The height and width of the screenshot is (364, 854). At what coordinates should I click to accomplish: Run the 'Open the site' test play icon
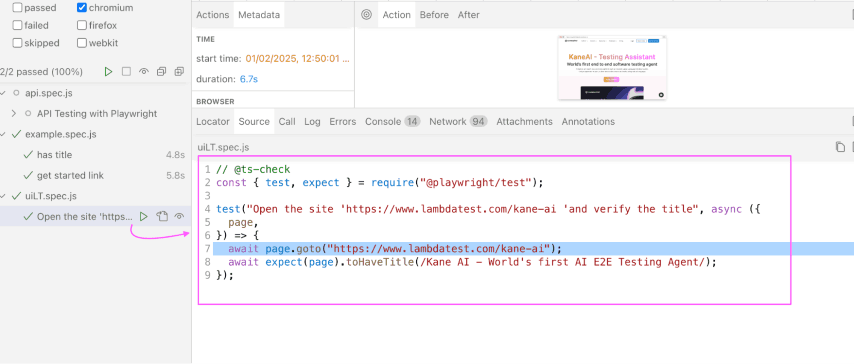(x=144, y=217)
